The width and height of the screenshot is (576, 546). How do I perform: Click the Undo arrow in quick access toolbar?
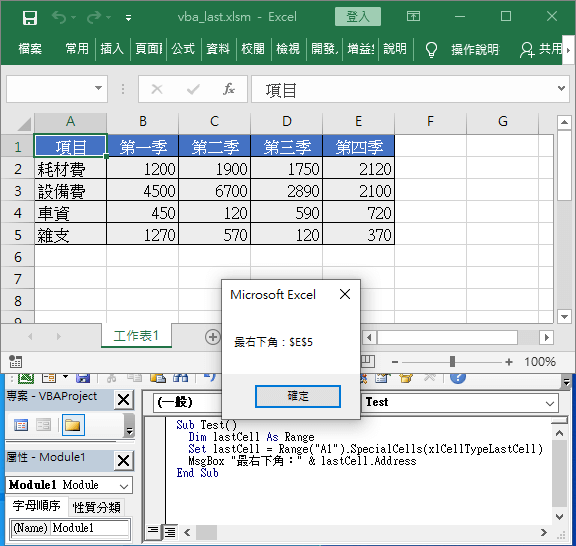click(x=59, y=17)
